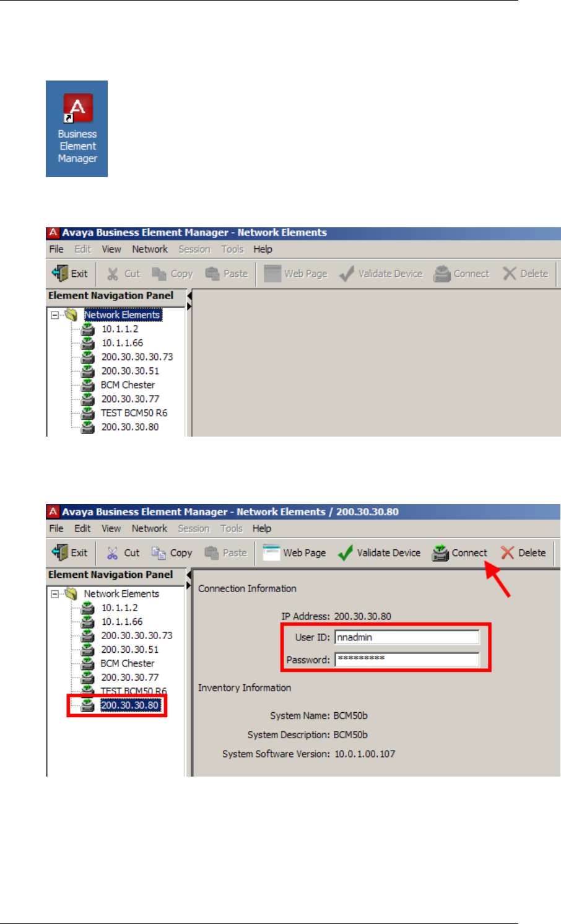This screenshot has width=561, height=924.
Task: Select BCM Chester in lower tree
Action: tap(128, 663)
